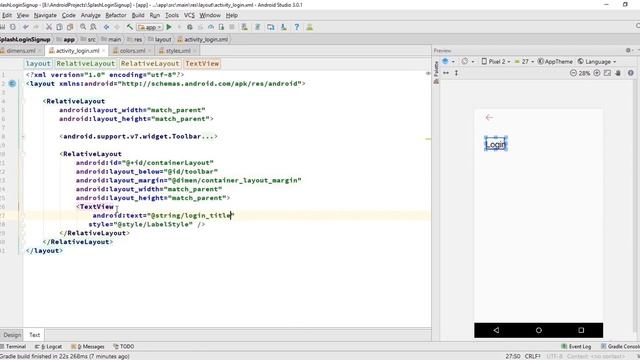
Task: Open the API 27 version dropdown
Action: tap(524, 61)
